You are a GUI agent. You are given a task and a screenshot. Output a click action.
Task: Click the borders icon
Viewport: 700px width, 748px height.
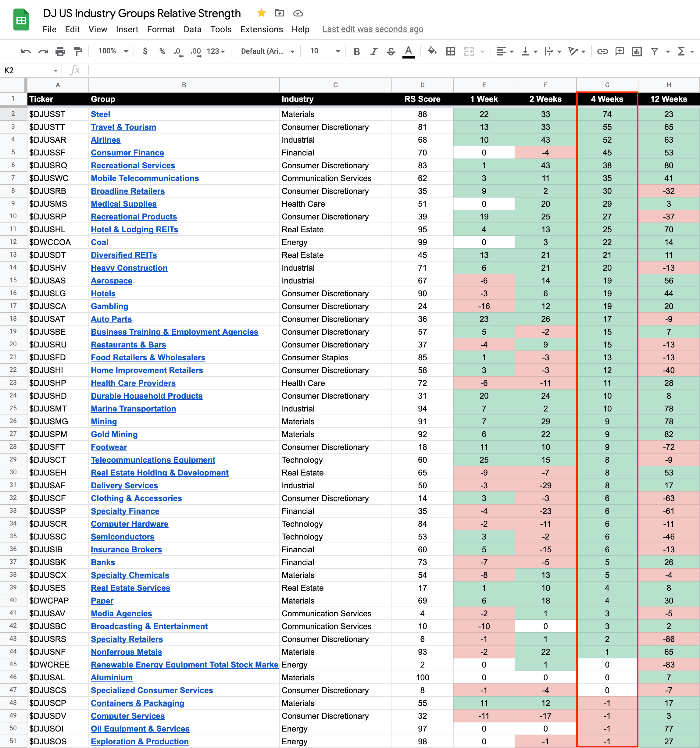click(x=451, y=51)
